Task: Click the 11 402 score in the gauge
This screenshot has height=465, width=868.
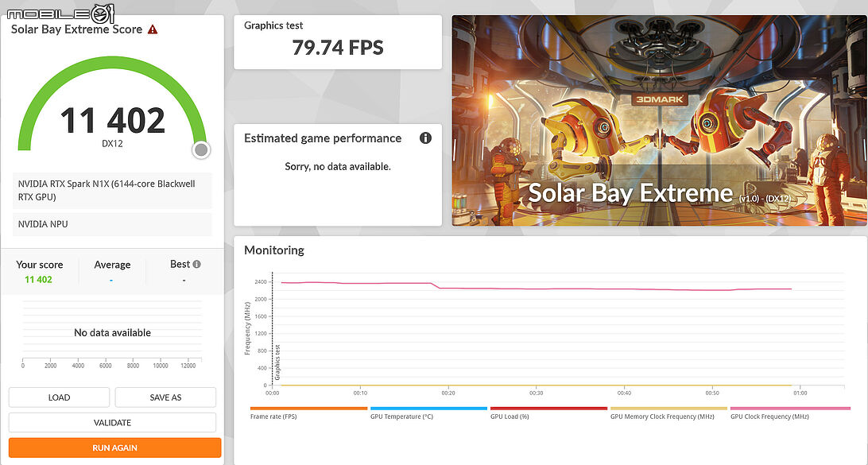Action: pos(112,120)
